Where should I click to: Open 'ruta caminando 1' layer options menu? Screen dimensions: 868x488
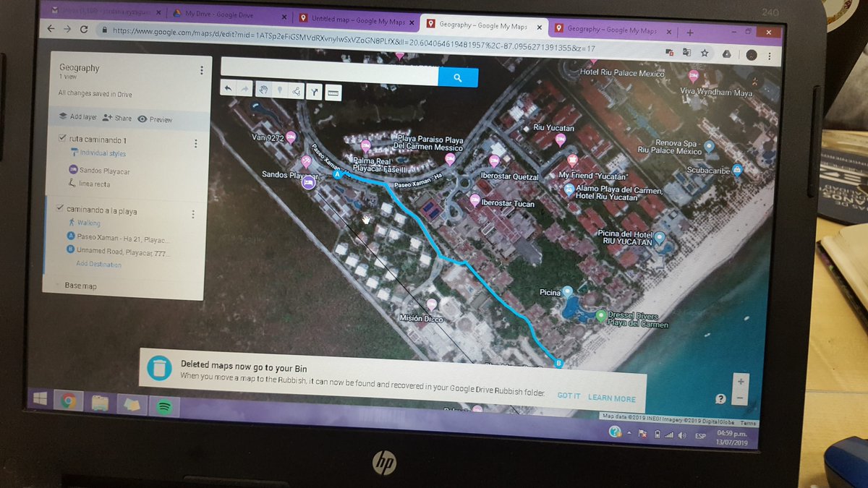195,144
